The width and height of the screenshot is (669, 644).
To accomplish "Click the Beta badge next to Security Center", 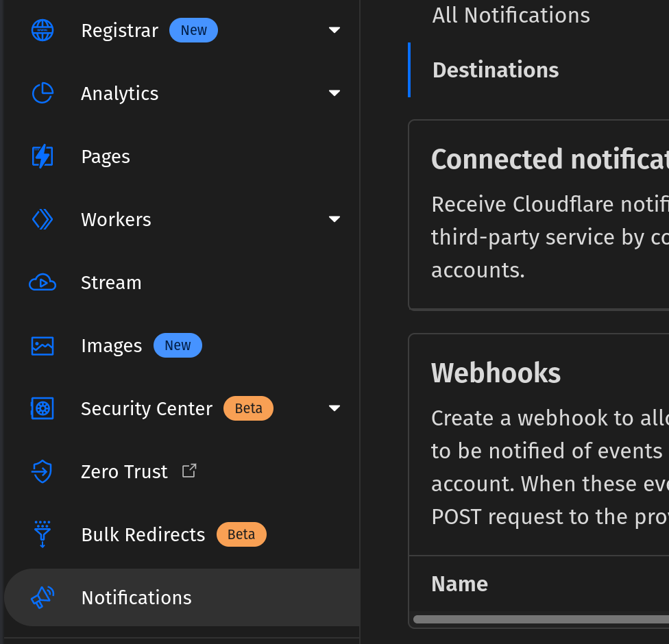I will tap(248, 408).
